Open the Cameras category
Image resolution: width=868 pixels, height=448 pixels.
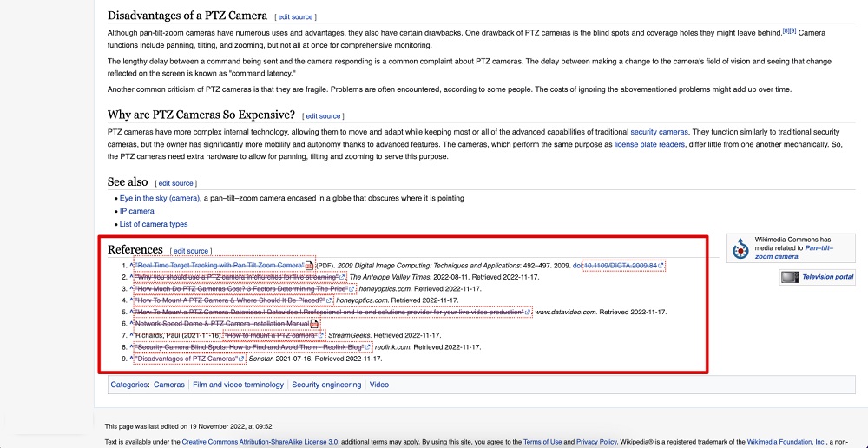(x=169, y=385)
